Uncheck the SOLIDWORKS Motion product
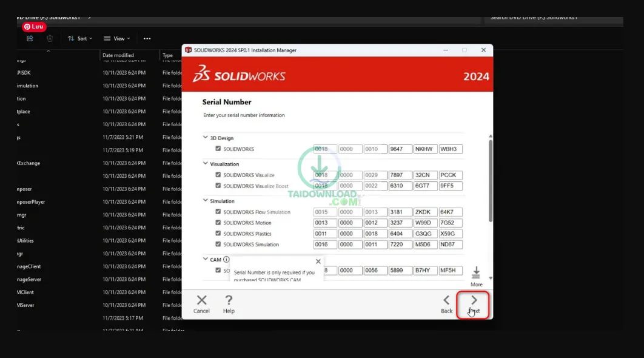Screen dimensions: 644x358 click(x=218, y=222)
